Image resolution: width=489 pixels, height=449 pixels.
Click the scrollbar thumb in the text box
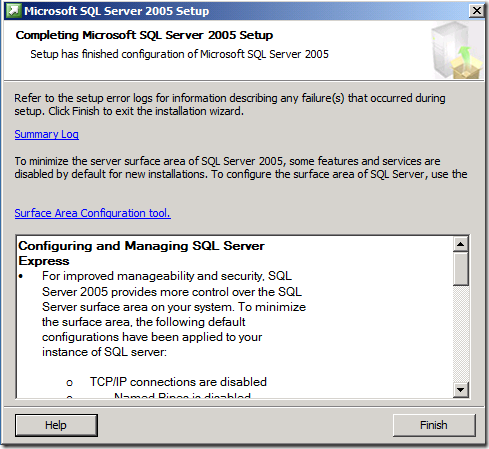click(x=461, y=269)
